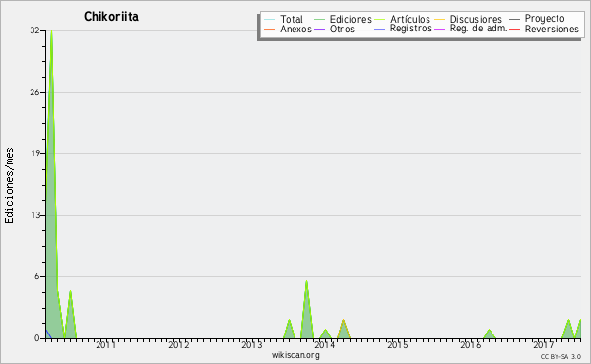The image size is (591, 364).
Task: Click the wikiscan.org caption
Action: pos(295,355)
